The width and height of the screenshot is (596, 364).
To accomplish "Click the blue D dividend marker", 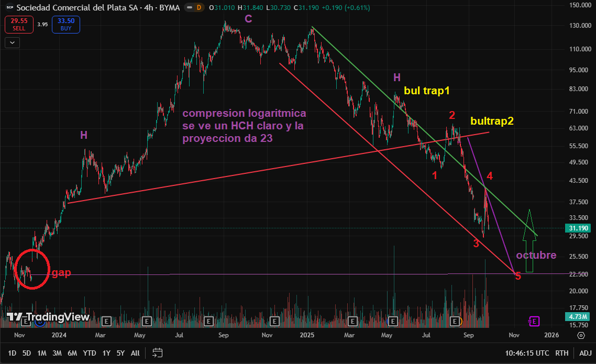I will pyautogui.click(x=40, y=322).
